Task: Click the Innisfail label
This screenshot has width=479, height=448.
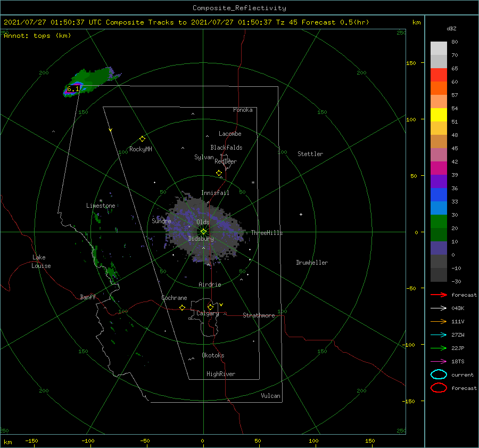Action: (215, 193)
